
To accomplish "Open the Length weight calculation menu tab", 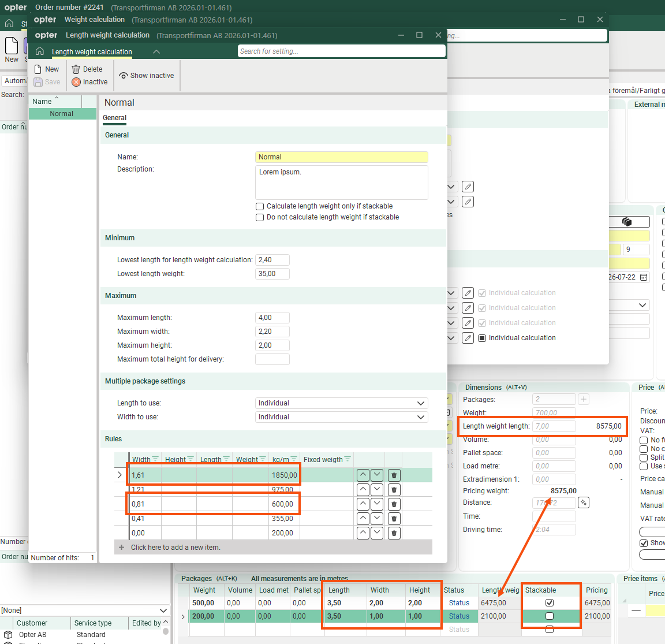I will 92,52.
